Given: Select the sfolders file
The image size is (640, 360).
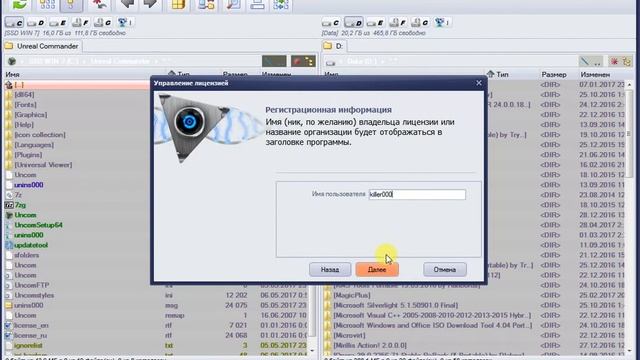Looking at the screenshot, I should [x=27, y=255].
